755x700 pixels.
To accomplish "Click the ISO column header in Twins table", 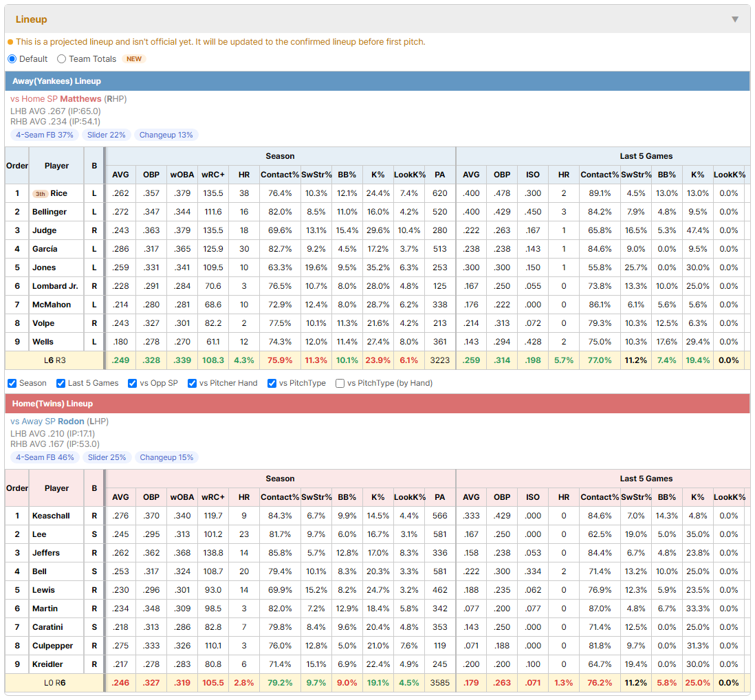I will coord(532,497).
